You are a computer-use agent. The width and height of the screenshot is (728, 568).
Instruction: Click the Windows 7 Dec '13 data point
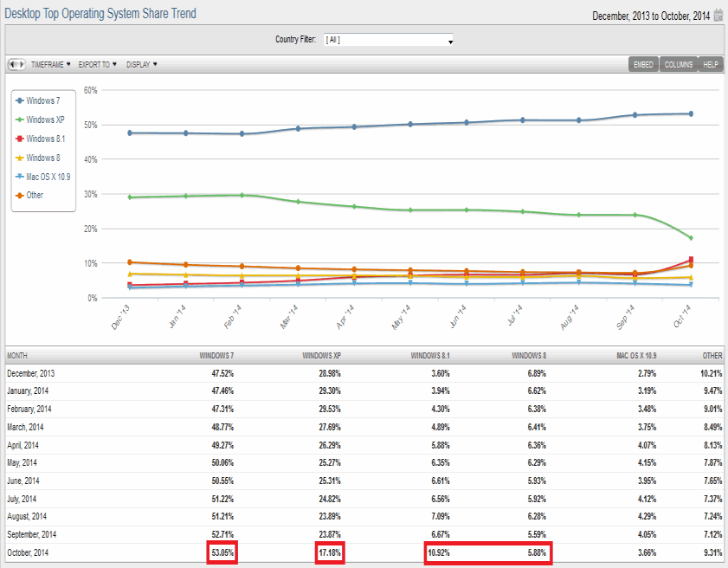tap(130, 132)
